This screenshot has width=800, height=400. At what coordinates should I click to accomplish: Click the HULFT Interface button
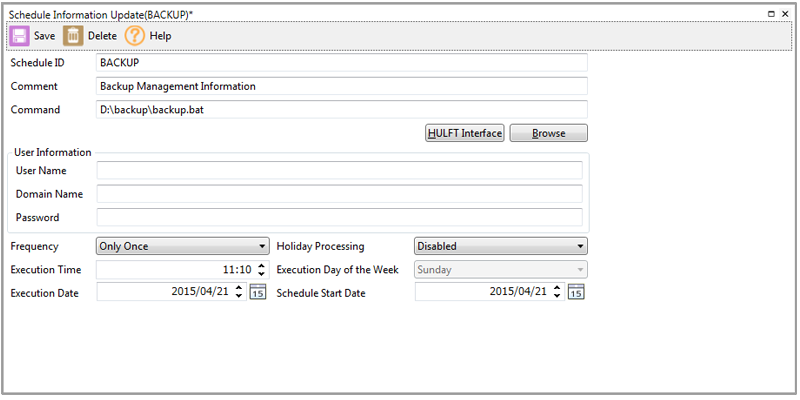[465, 133]
